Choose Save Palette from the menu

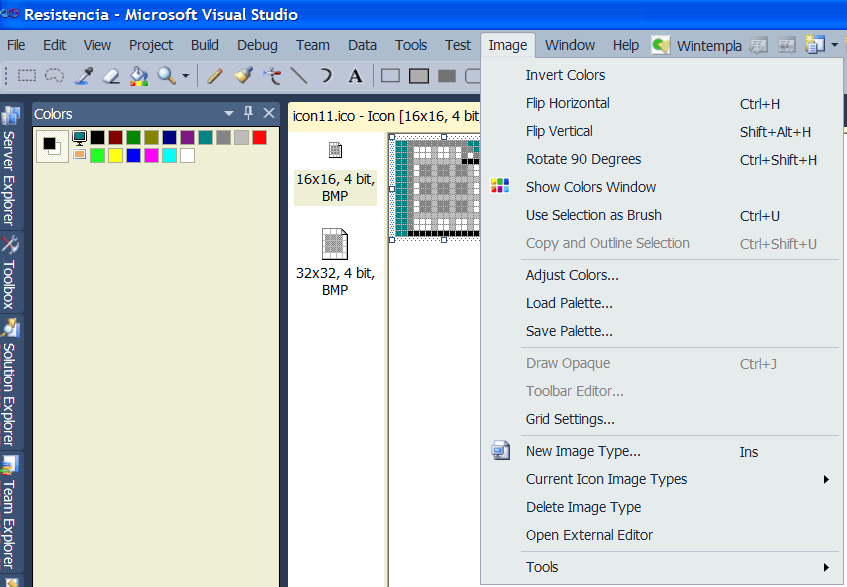[662, 331]
